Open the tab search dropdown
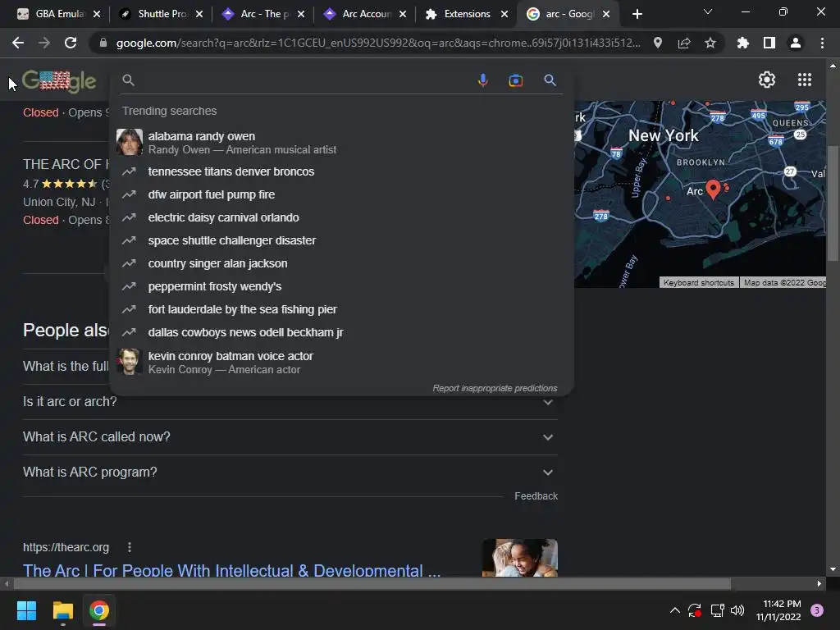 pyautogui.click(x=708, y=11)
